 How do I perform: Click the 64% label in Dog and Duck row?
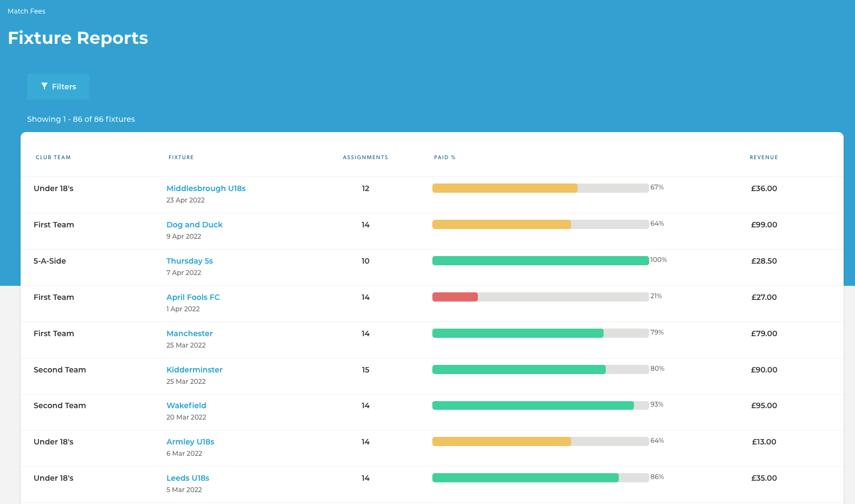[657, 224]
